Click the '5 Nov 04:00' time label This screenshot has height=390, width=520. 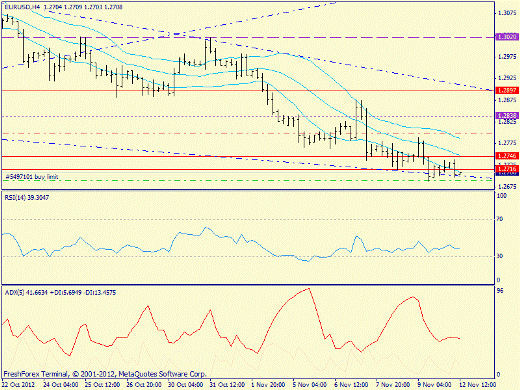click(310, 384)
